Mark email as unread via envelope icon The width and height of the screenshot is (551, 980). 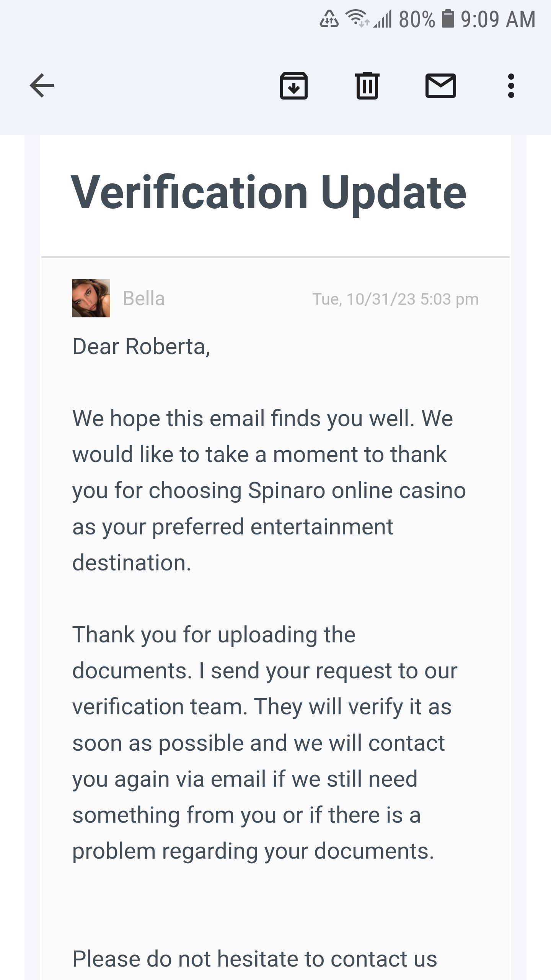point(440,86)
